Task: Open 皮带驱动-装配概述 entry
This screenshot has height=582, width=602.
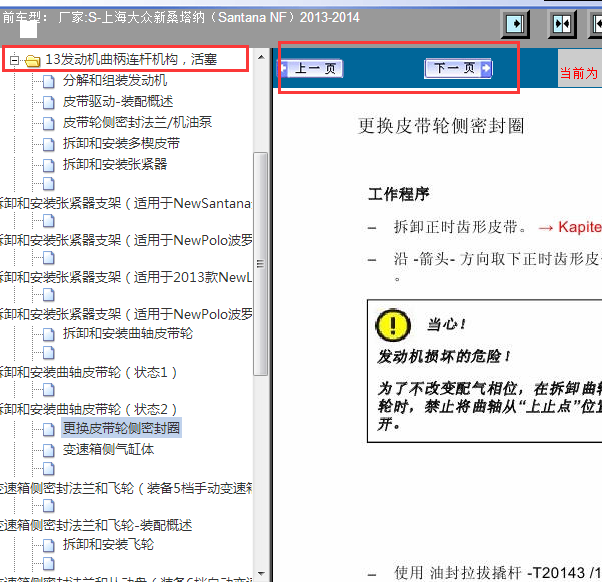Action: tap(118, 101)
